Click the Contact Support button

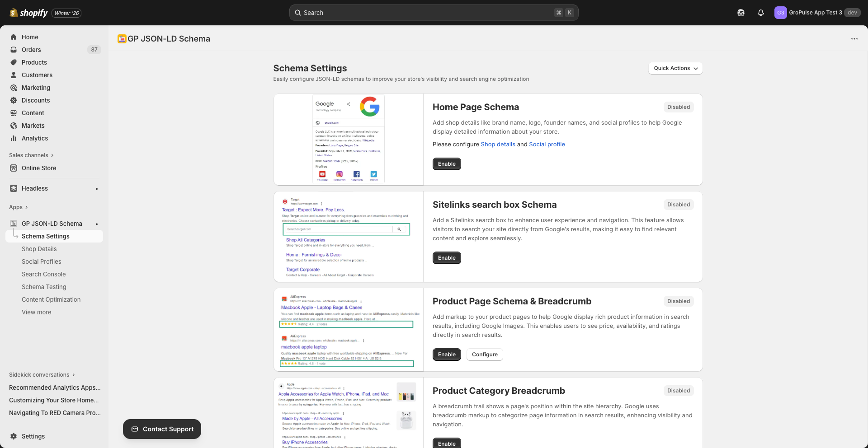[x=162, y=429]
